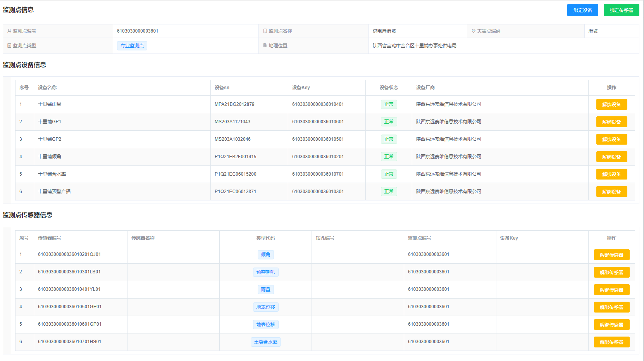Click the document icon beside 监测点类型
This screenshot has width=644, height=361.
coord(9,45)
